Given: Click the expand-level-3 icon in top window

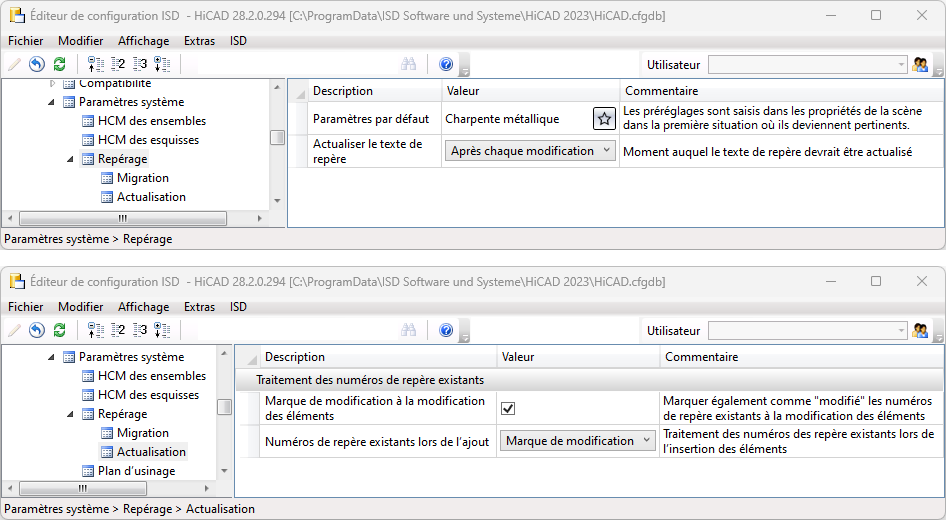Looking at the screenshot, I should [x=140, y=64].
